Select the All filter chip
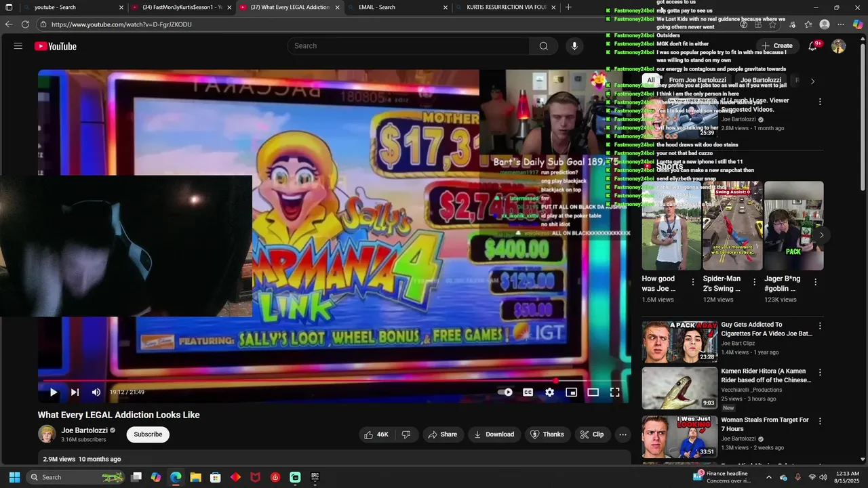Image resolution: width=868 pixels, height=488 pixels. pos(650,80)
